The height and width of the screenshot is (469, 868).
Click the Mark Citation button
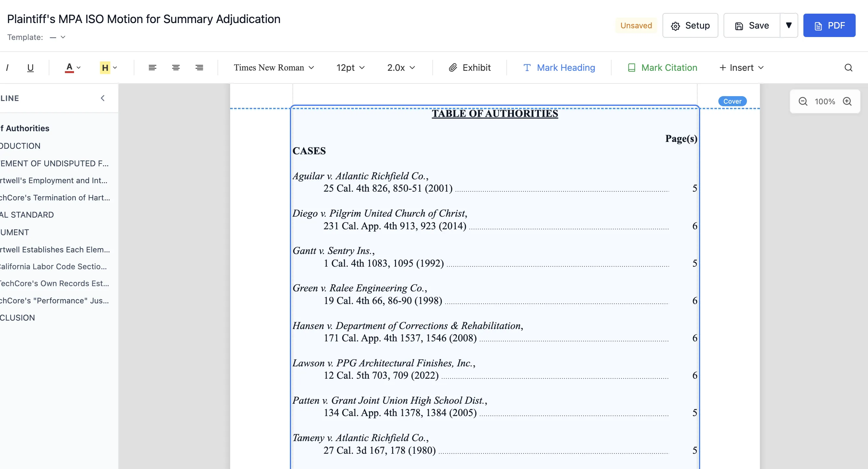pyautogui.click(x=663, y=68)
